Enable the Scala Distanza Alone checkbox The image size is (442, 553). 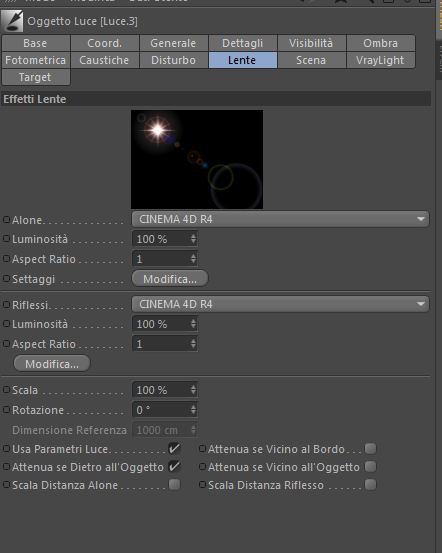pos(174,485)
